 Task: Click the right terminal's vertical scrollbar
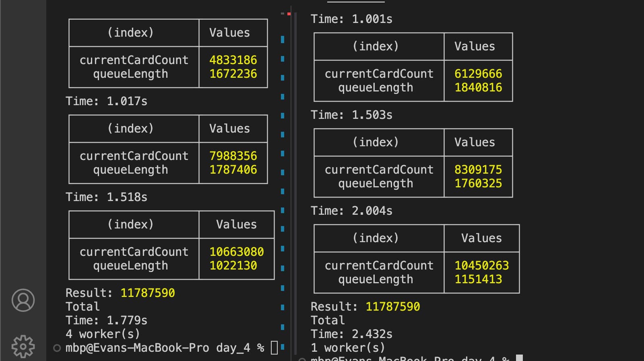pos(296,181)
